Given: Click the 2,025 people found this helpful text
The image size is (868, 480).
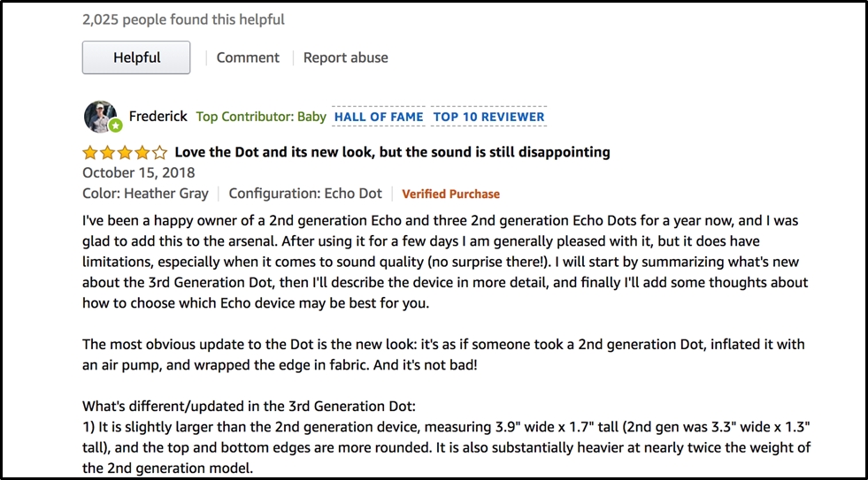Looking at the screenshot, I should click(x=183, y=20).
